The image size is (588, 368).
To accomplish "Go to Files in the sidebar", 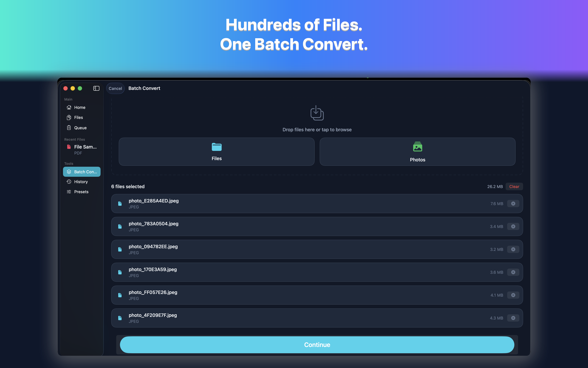I will point(82,118).
